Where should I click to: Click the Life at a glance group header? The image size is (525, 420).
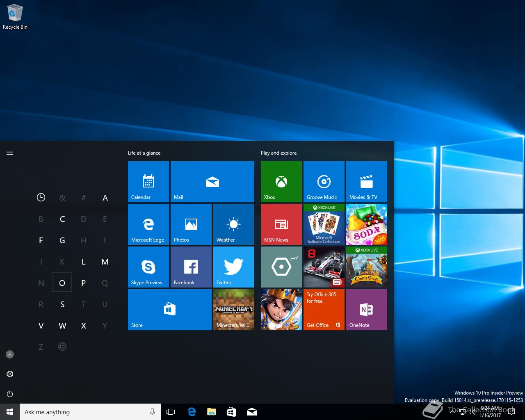pos(144,153)
